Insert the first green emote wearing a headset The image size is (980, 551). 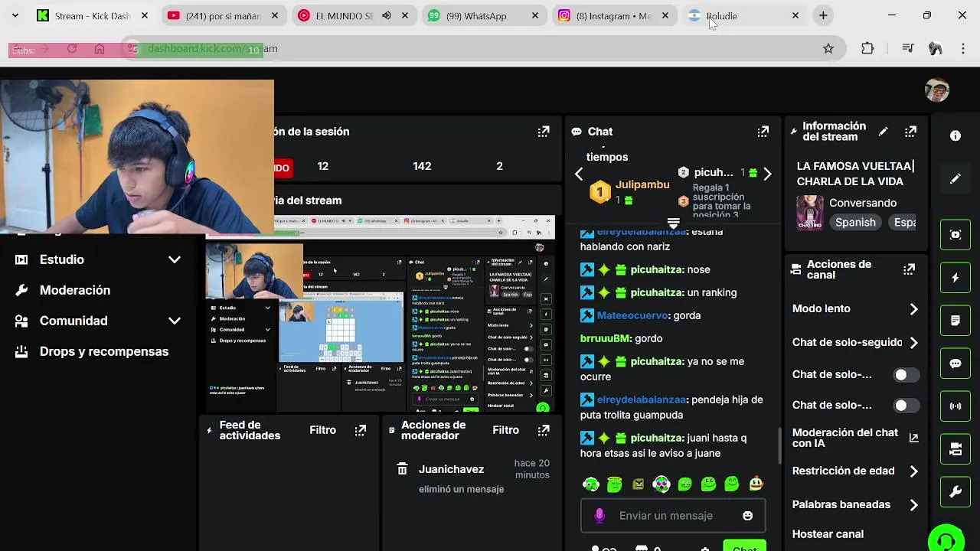(x=590, y=484)
